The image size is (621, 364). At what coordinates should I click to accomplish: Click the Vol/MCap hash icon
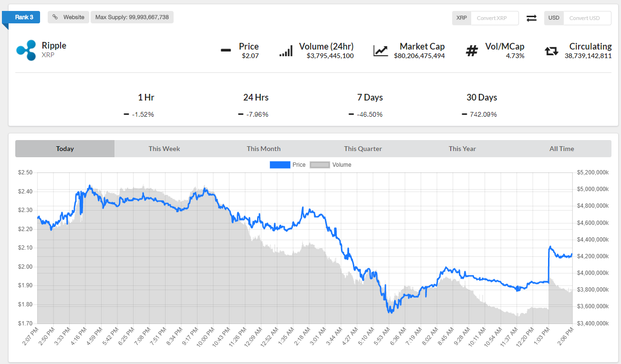(472, 51)
